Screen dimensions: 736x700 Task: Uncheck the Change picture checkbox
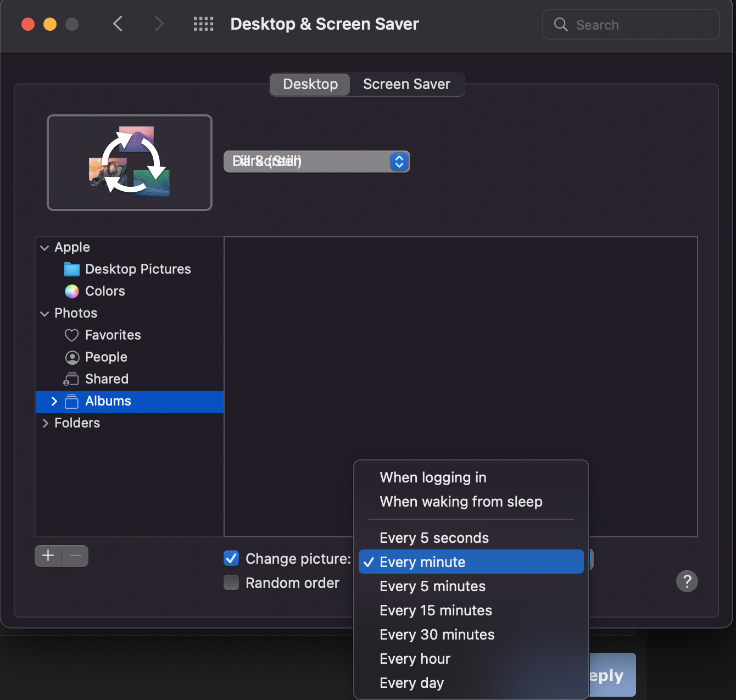[231, 558]
